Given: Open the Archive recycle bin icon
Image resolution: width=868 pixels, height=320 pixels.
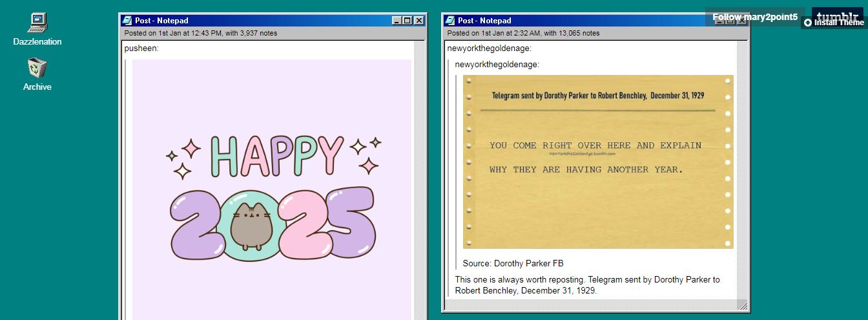Looking at the screenshot, I should (x=37, y=74).
